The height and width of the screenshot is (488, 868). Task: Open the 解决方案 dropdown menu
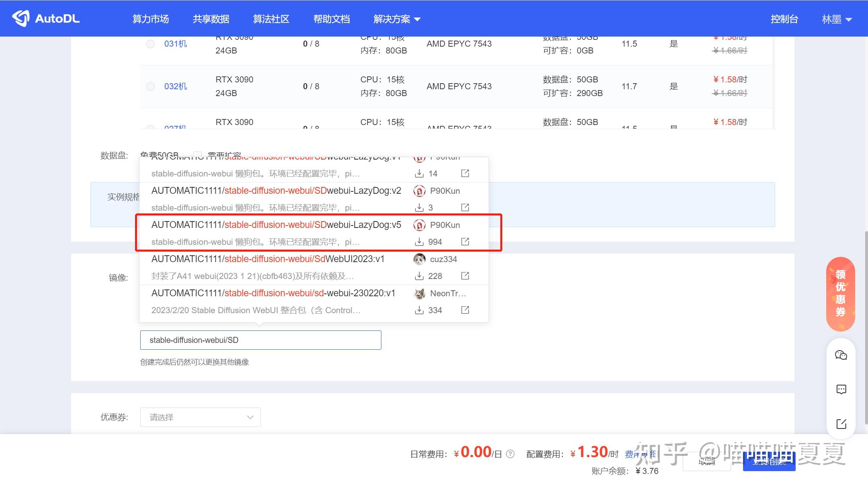397,19
